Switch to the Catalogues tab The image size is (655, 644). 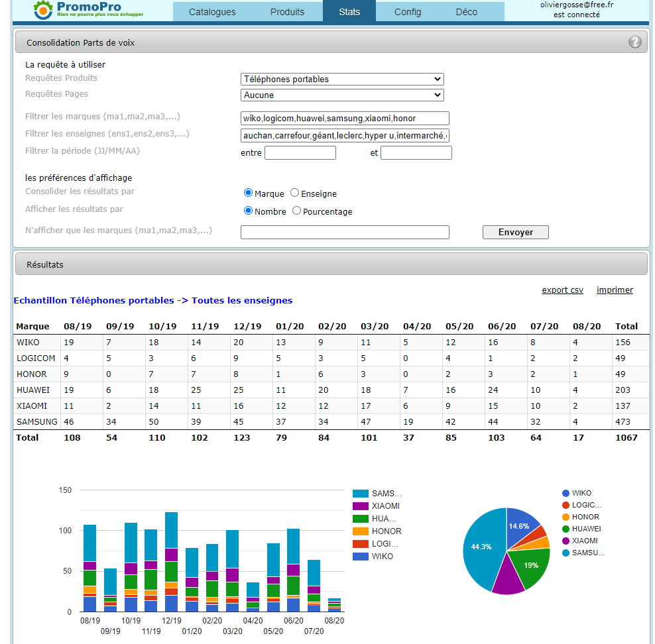(x=212, y=12)
